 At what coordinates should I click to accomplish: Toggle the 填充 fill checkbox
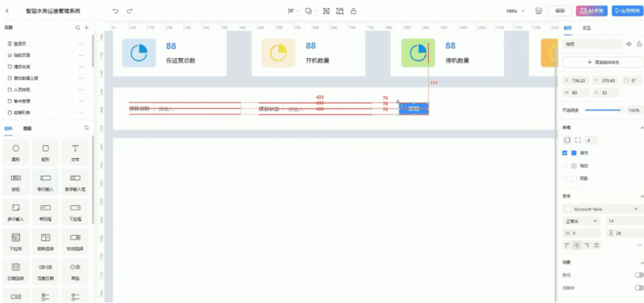tap(566, 153)
